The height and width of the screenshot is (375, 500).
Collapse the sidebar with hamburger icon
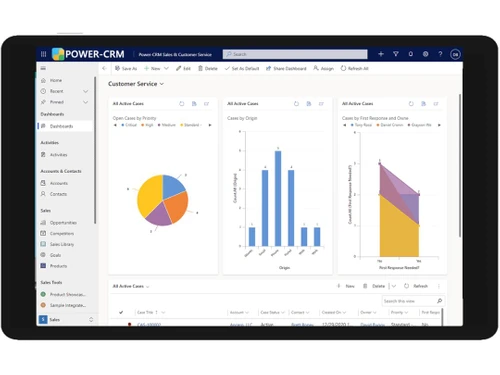coord(43,68)
